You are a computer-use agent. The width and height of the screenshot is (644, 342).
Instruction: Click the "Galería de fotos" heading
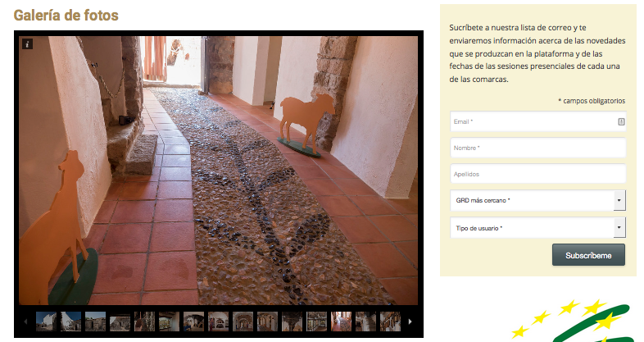66,16
